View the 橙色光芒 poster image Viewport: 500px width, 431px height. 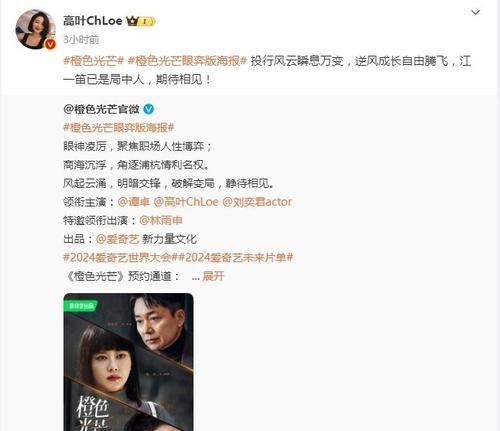pos(128,362)
